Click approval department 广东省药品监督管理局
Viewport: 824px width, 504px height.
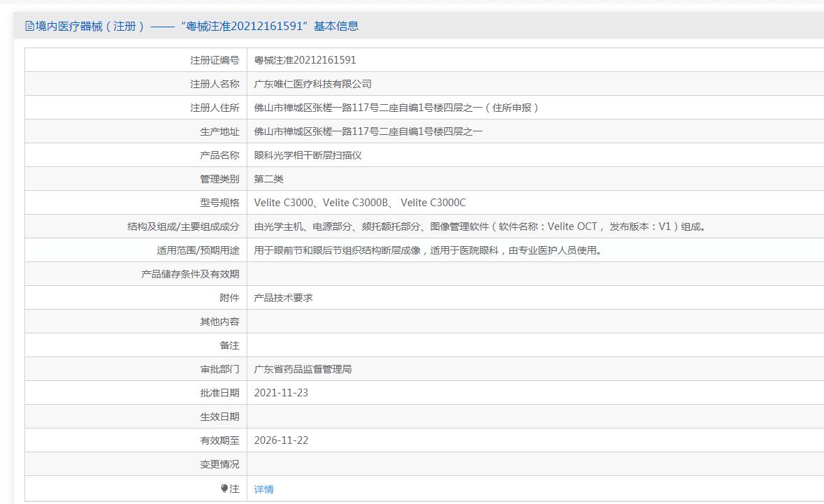tap(303, 369)
